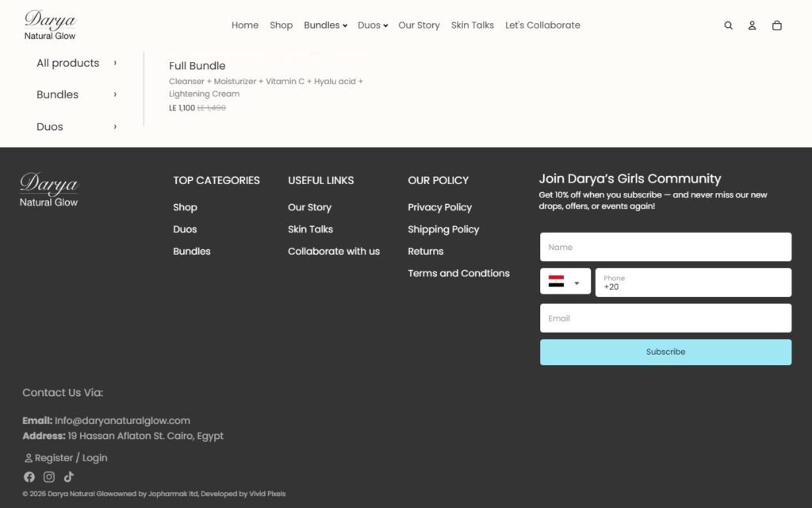Go to Home in the navigation bar
The height and width of the screenshot is (508, 812).
245,25
